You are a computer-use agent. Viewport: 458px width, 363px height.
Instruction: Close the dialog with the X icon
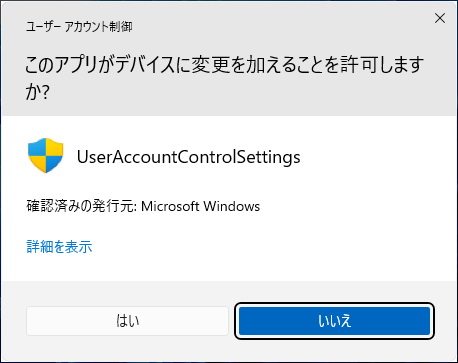pyautogui.click(x=440, y=18)
